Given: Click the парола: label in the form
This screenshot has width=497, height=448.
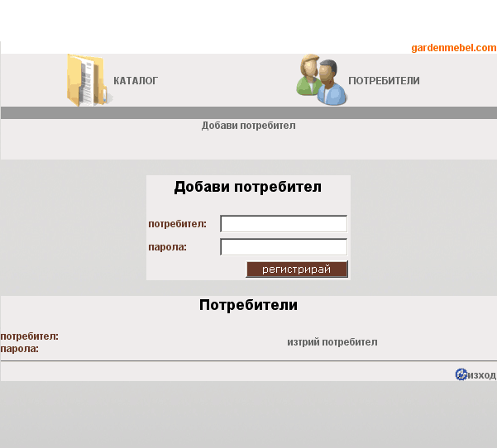Looking at the screenshot, I should (168, 247).
